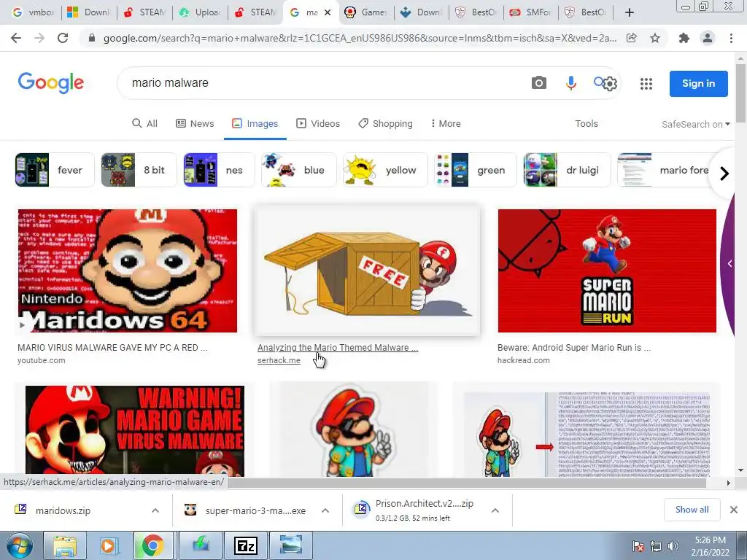Close the active 'ma' tab

click(x=328, y=12)
